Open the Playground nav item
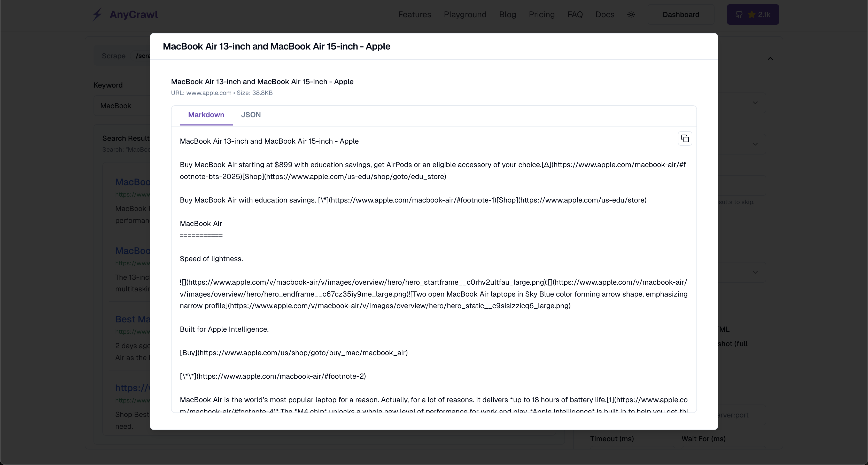Viewport: 868px width, 465px height. click(465, 14)
